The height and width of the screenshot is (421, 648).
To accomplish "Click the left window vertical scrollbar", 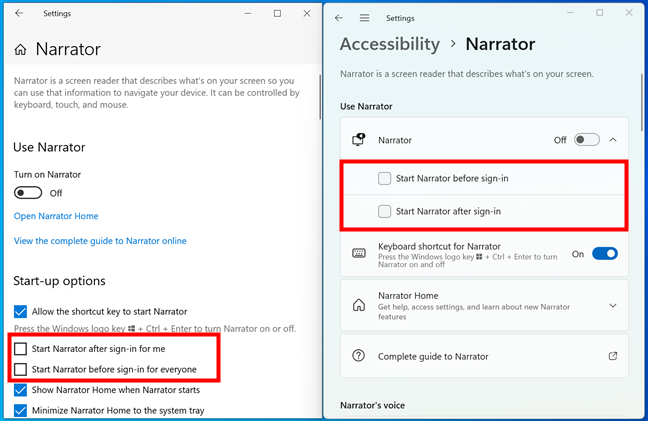I will (x=320, y=98).
